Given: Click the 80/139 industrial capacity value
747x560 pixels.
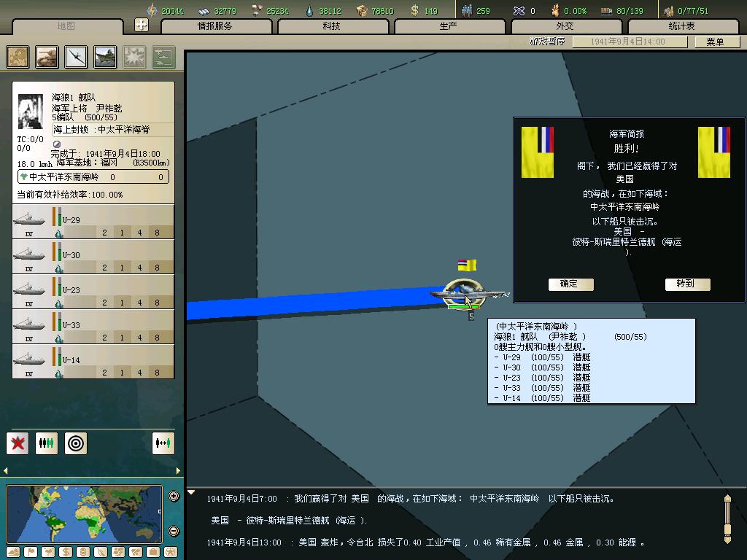Looking at the screenshot, I should pyautogui.click(x=630, y=10).
